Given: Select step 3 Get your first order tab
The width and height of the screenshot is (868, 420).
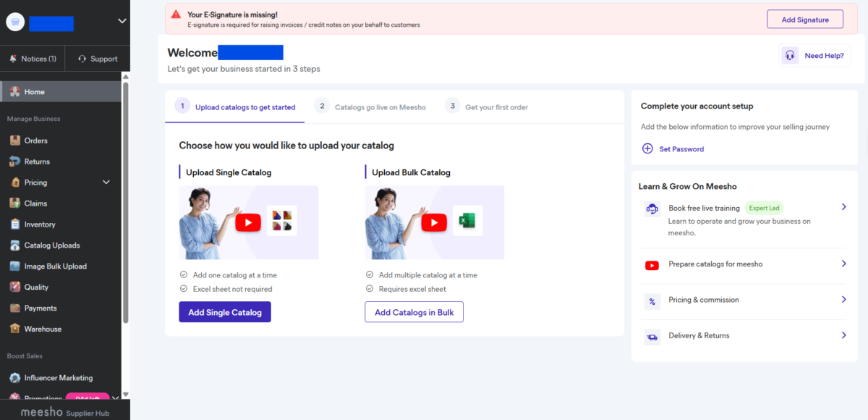Looking at the screenshot, I should [x=487, y=106].
